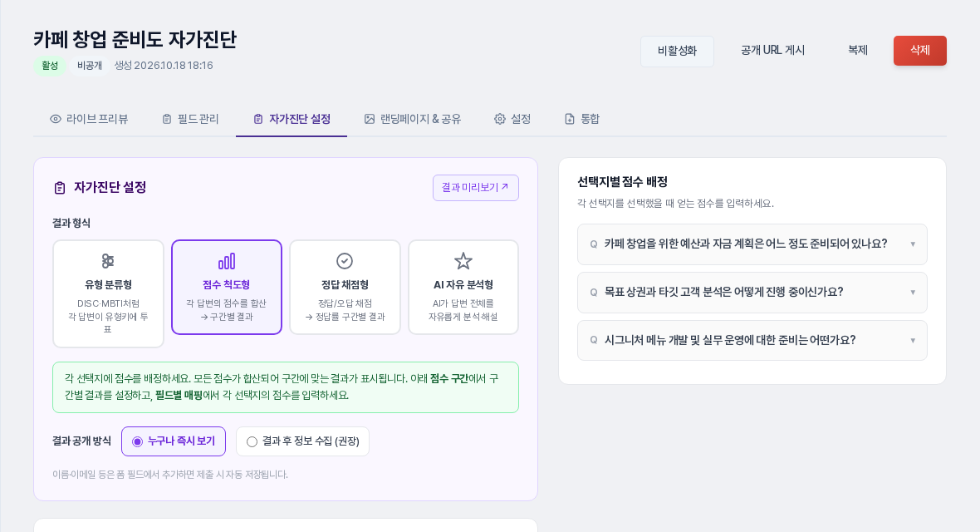
Task: Click the Q icon of 시그니처 메뉴 question
Action: pos(594,341)
